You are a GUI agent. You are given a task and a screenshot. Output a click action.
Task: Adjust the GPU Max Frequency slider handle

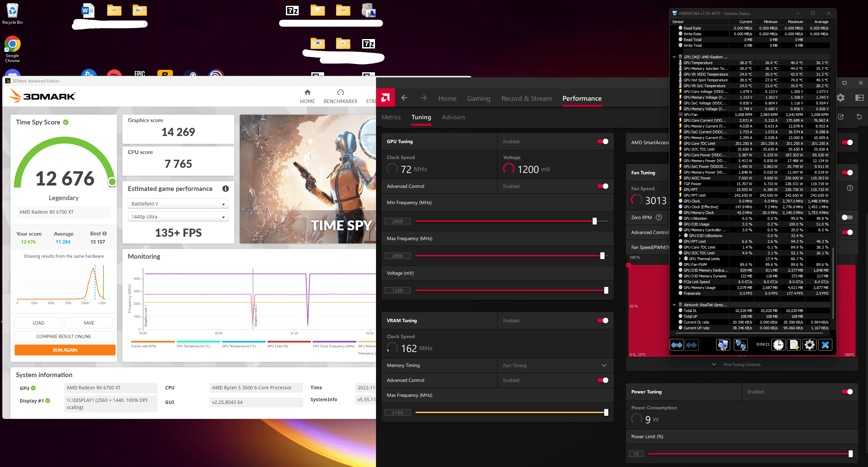click(x=602, y=256)
